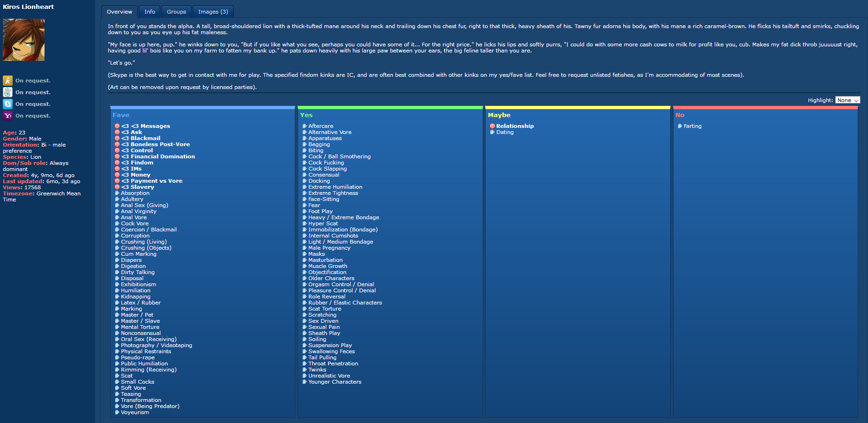Click the 'Kiros Lionheart' profile name
The width and height of the screenshot is (868, 423).
[x=29, y=7]
